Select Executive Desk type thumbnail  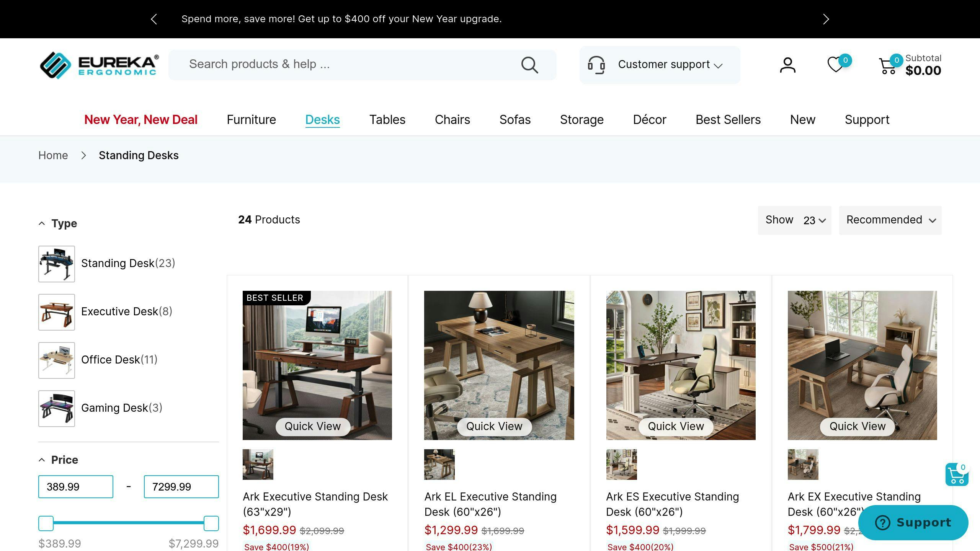pyautogui.click(x=57, y=312)
